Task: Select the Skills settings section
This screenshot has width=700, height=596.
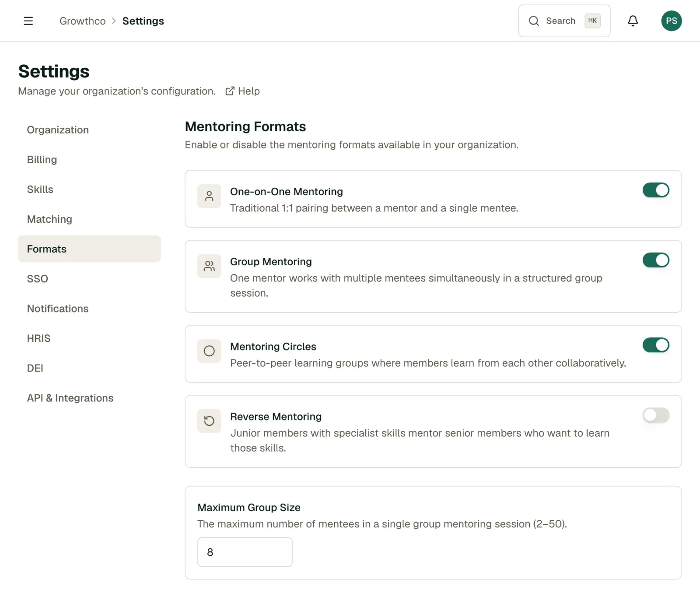Action: (x=89, y=189)
